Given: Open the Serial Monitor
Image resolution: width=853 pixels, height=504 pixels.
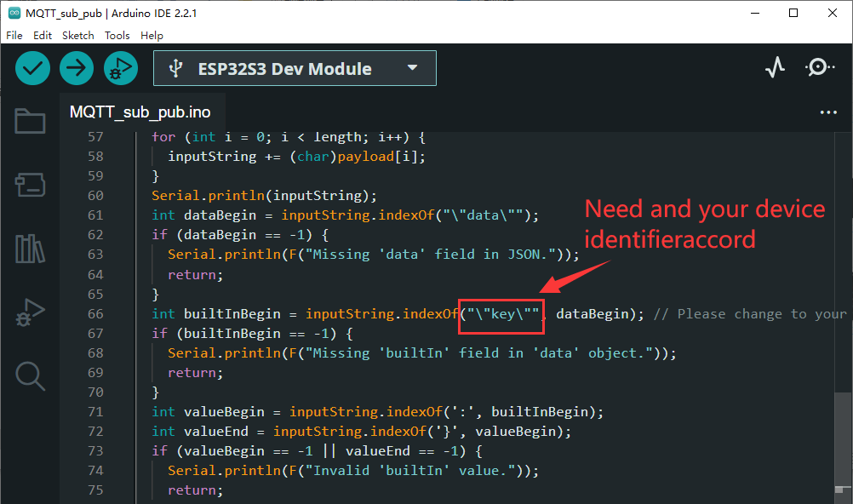Looking at the screenshot, I should [x=820, y=68].
